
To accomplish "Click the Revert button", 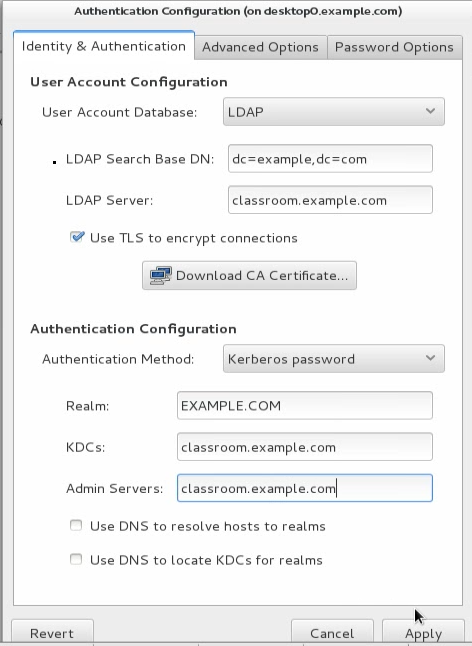I will (x=52, y=633).
